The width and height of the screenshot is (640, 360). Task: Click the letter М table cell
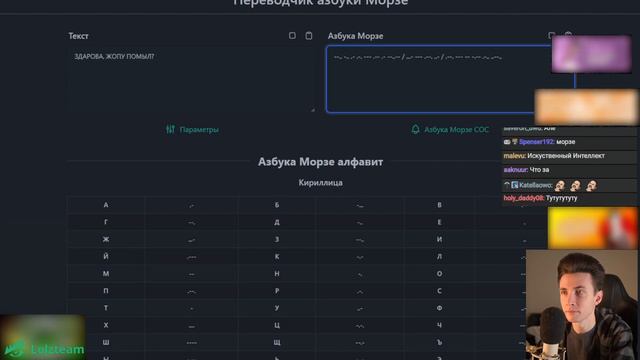[x=106, y=273]
